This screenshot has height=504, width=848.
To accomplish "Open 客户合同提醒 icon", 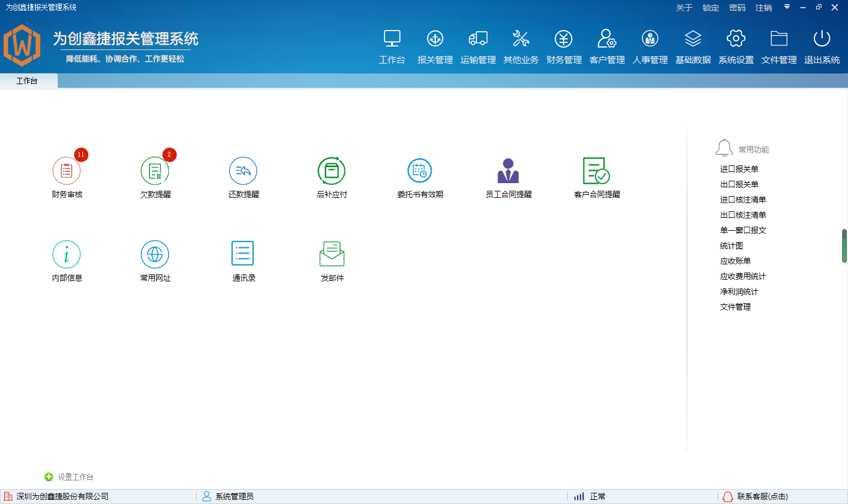I will point(597,171).
